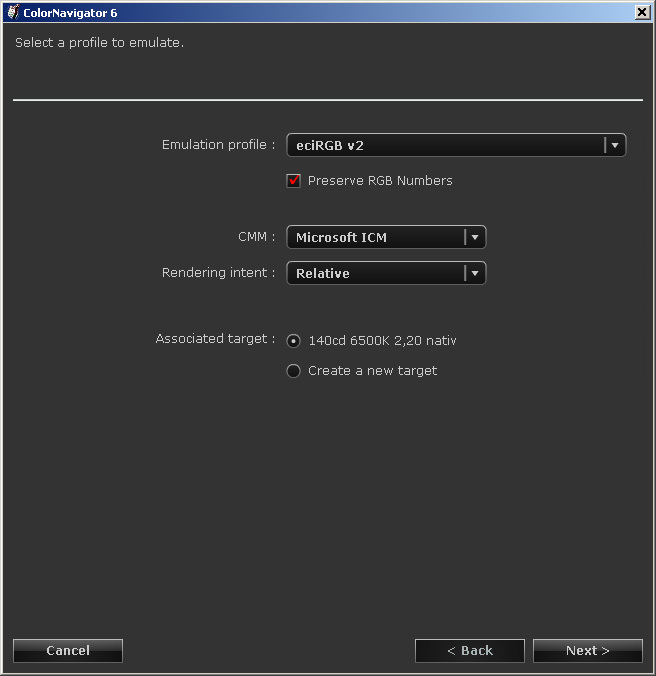656x676 pixels.
Task: Click the ColorNavigator app icon in title bar
Action: point(13,12)
